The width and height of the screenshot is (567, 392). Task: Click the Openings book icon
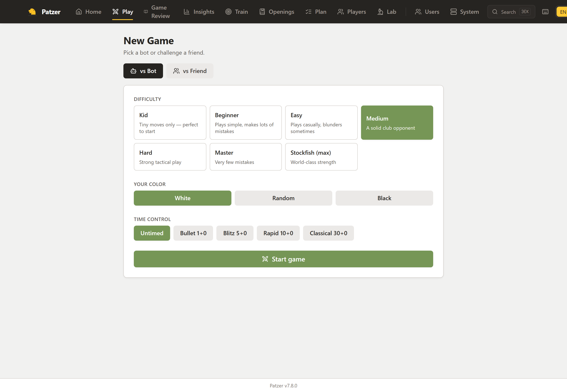coord(262,11)
